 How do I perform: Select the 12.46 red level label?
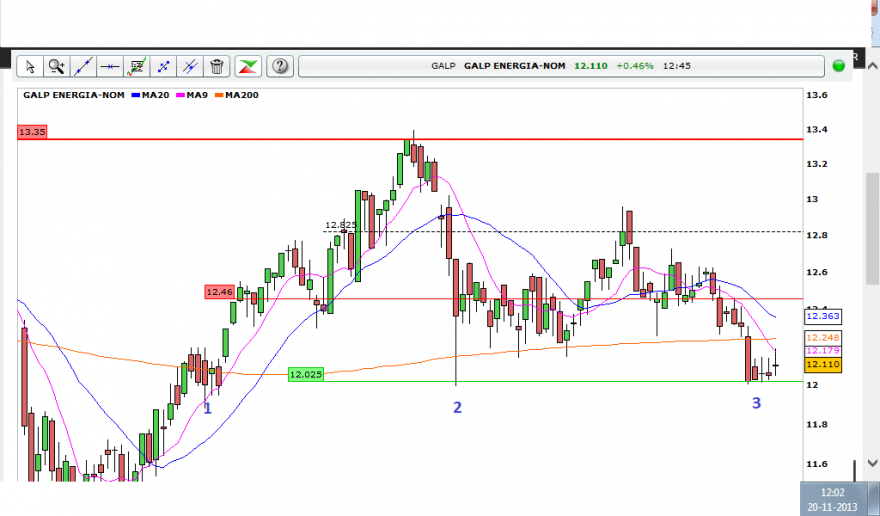[x=219, y=292]
